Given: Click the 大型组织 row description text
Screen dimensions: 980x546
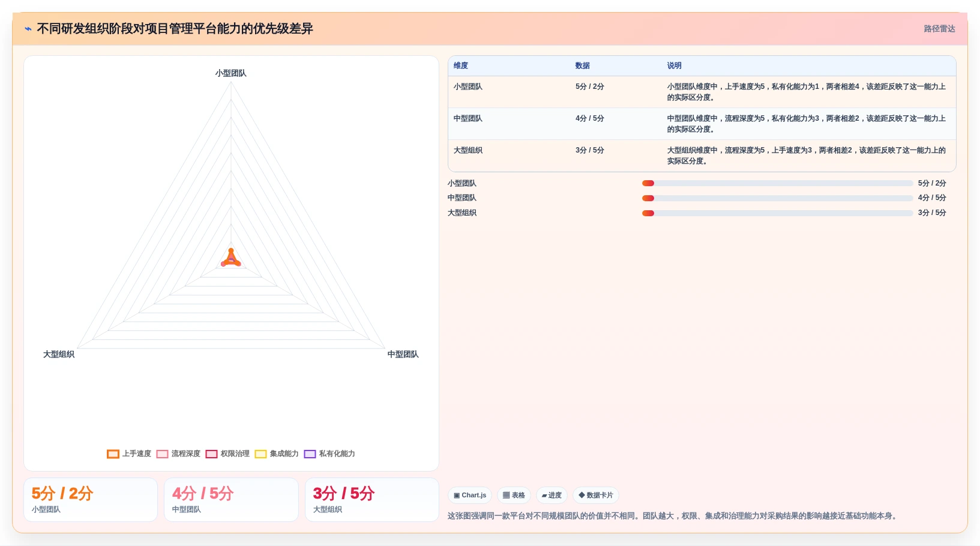Looking at the screenshot, I should 807,156.
